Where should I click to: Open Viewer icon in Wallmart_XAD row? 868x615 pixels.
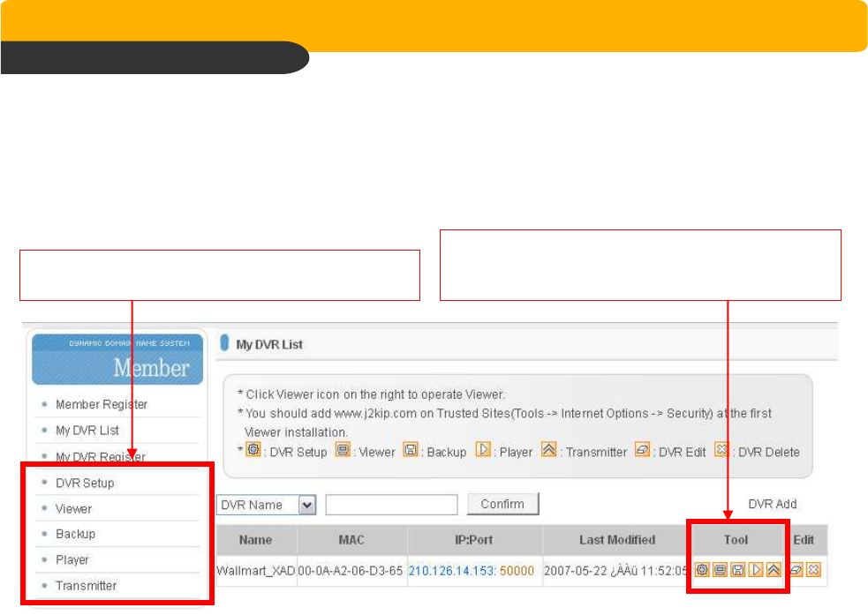(720, 569)
